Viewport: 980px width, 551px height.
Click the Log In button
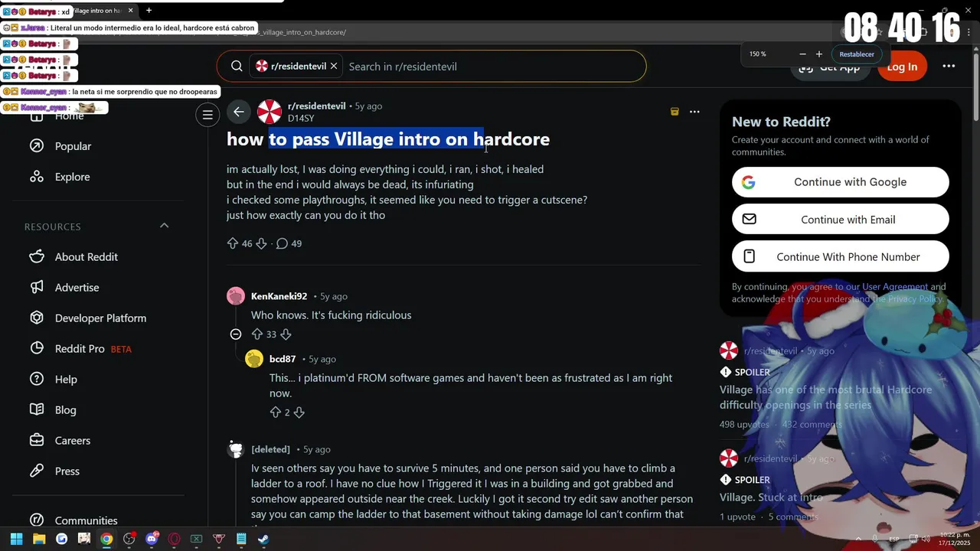pyautogui.click(x=902, y=67)
